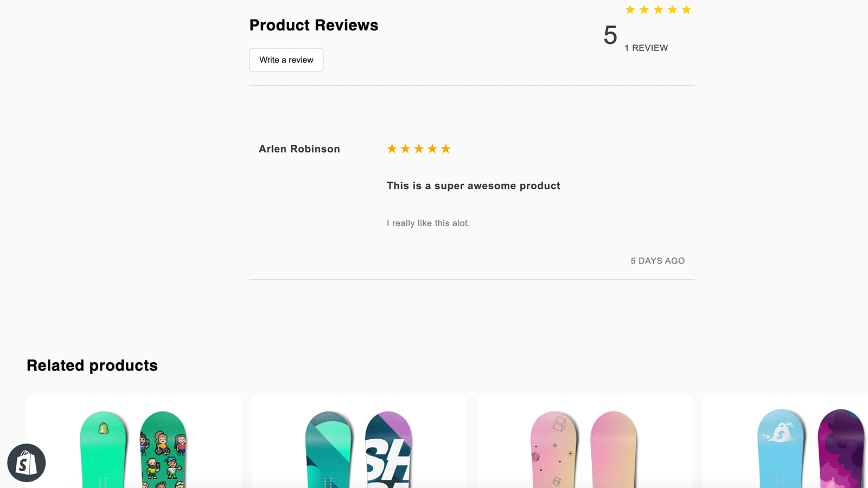Viewport: 868px width, 488px height.
Task: Select the light blue snowboard with white logo
Action: (x=780, y=450)
